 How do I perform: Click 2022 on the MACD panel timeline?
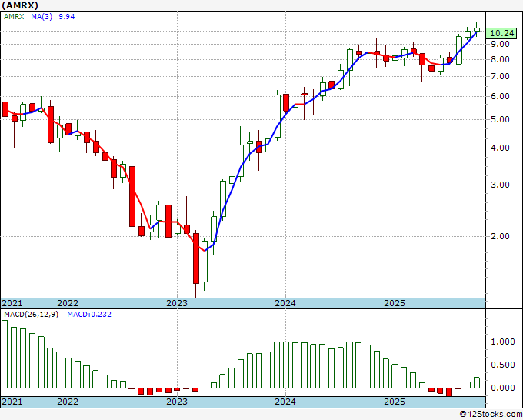click(x=68, y=402)
